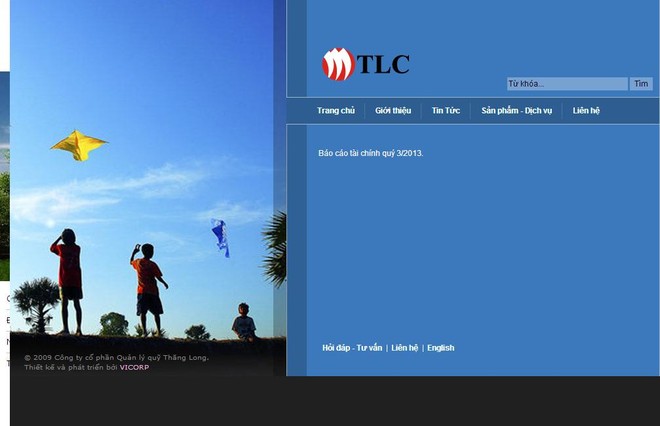The width and height of the screenshot is (660, 426).
Task: Select the Tin Tức menu item
Action: pos(446,111)
